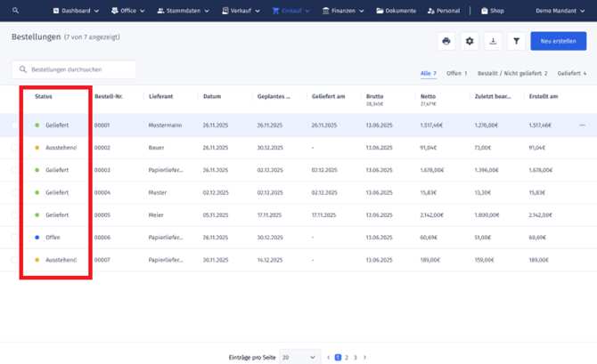Check the checkbox for order 00007 row
The image size is (597, 364).
[14, 260]
